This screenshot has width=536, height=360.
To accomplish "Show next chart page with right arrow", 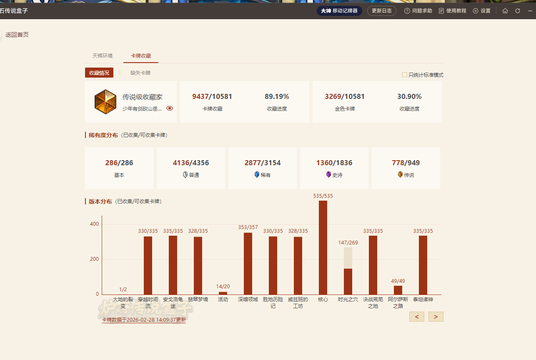I will [x=436, y=317].
